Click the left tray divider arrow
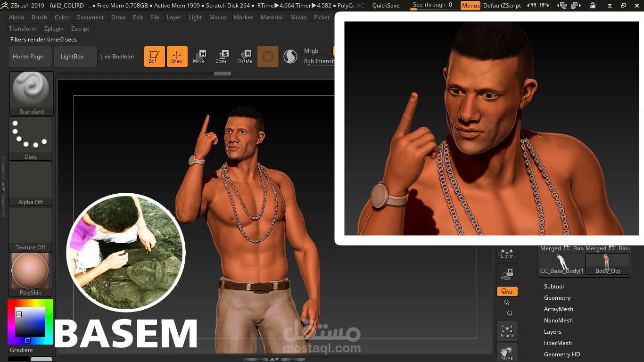Viewport: 644px width, 362px height. [3, 186]
